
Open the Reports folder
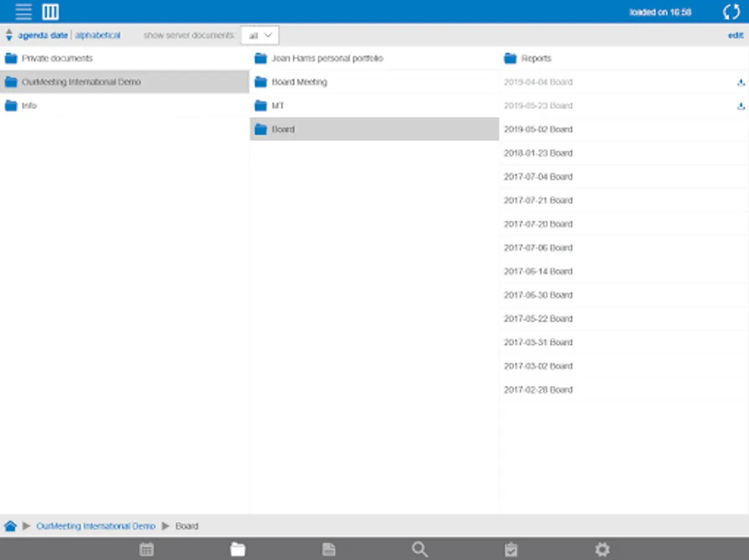click(535, 58)
